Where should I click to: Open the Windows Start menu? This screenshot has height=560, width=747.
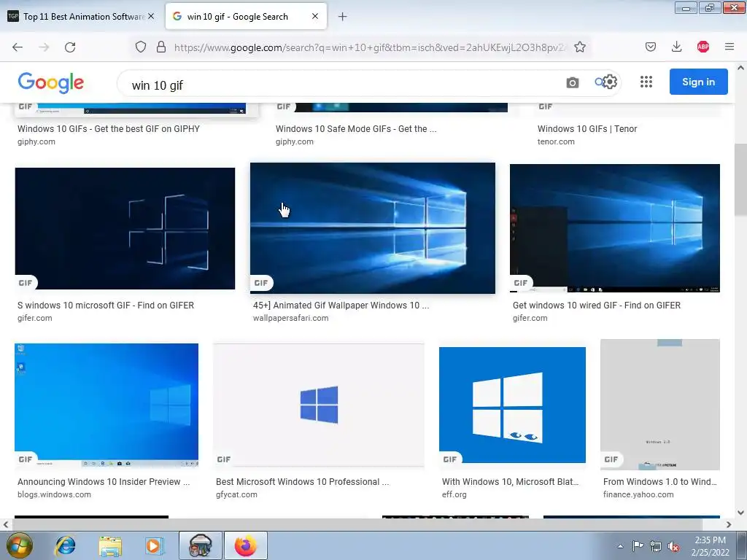(20, 545)
